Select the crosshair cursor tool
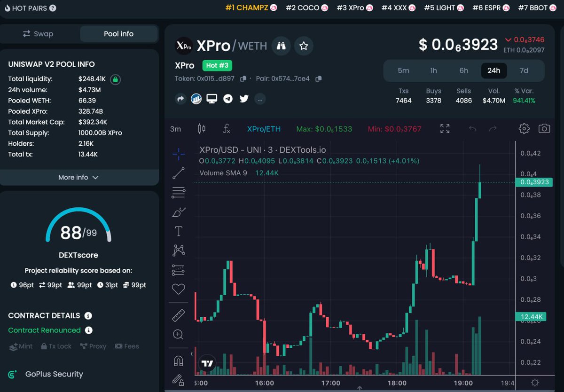 179,154
